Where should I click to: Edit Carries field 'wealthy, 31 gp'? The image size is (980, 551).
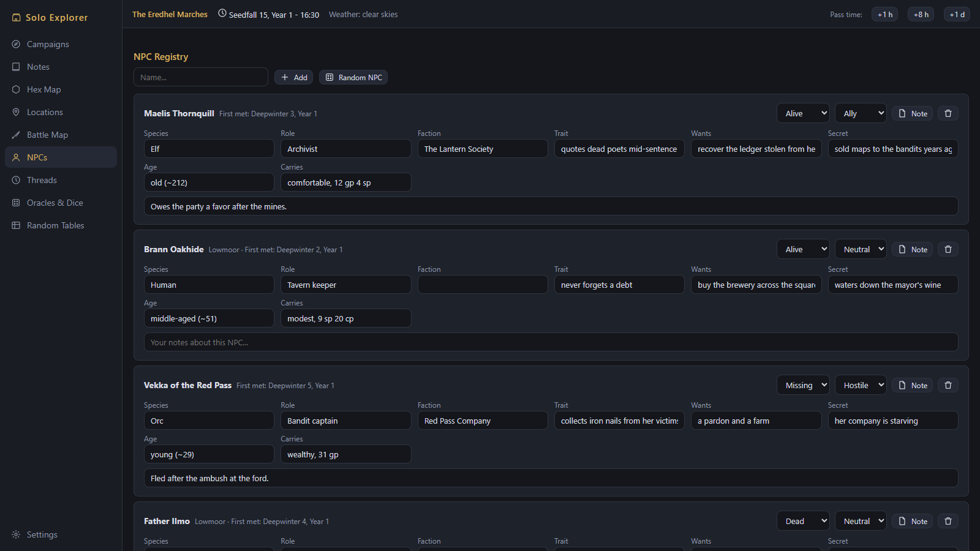[x=346, y=454]
